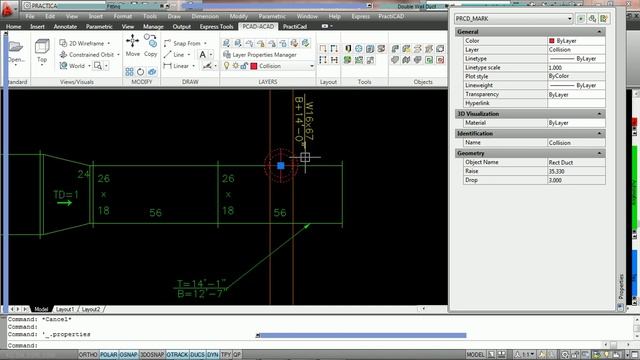Viewport: 640px width, 360px height.
Task: Edit the Linetype scale value field
Action: (576, 68)
